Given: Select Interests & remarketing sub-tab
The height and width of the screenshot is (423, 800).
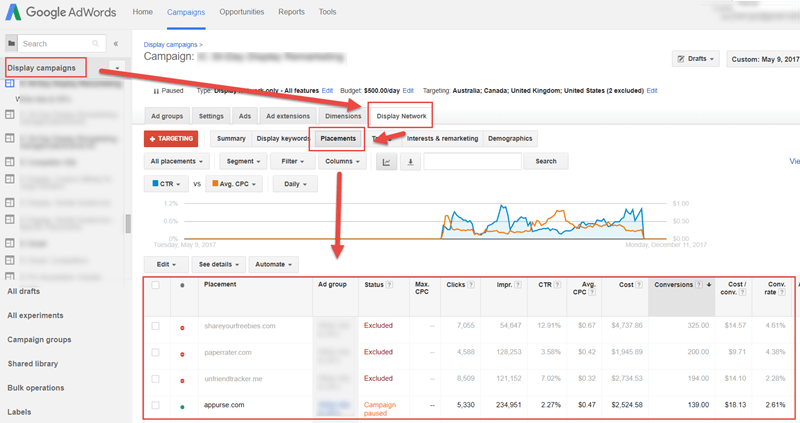Looking at the screenshot, I should [x=442, y=139].
